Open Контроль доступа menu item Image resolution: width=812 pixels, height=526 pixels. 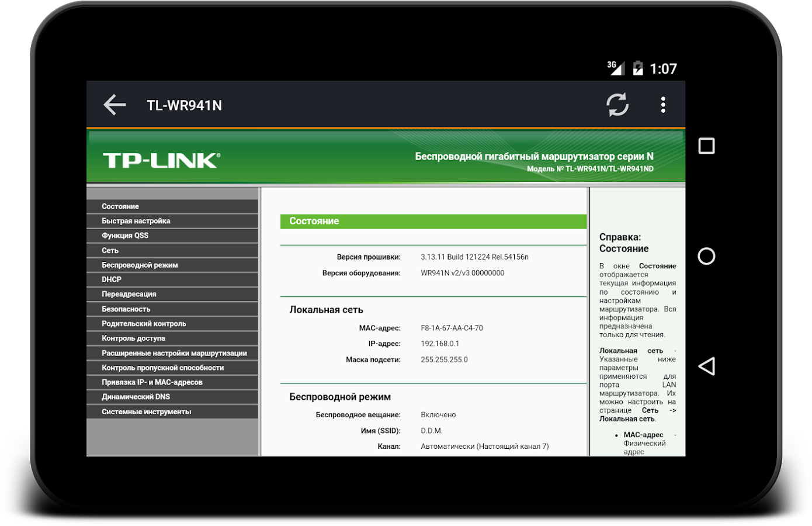pyautogui.click(x=172, y=338)
